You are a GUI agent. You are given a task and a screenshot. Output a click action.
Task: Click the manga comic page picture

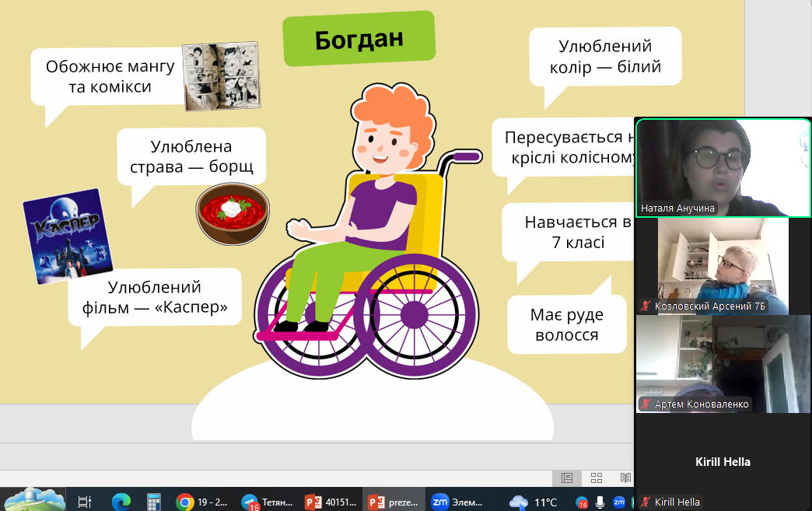[222, 76]
